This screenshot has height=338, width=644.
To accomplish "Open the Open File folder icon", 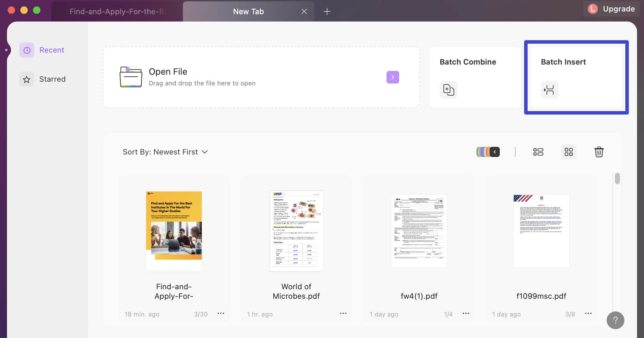I will click(131, 77).
